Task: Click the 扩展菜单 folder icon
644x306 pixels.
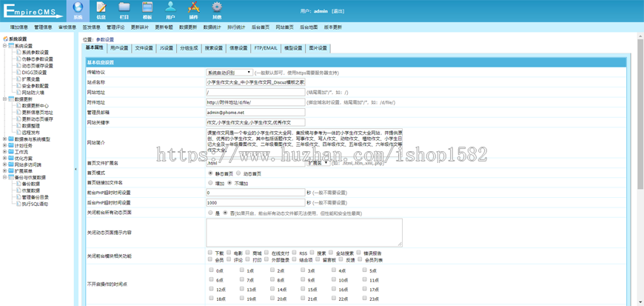Action: coord(11,170)
